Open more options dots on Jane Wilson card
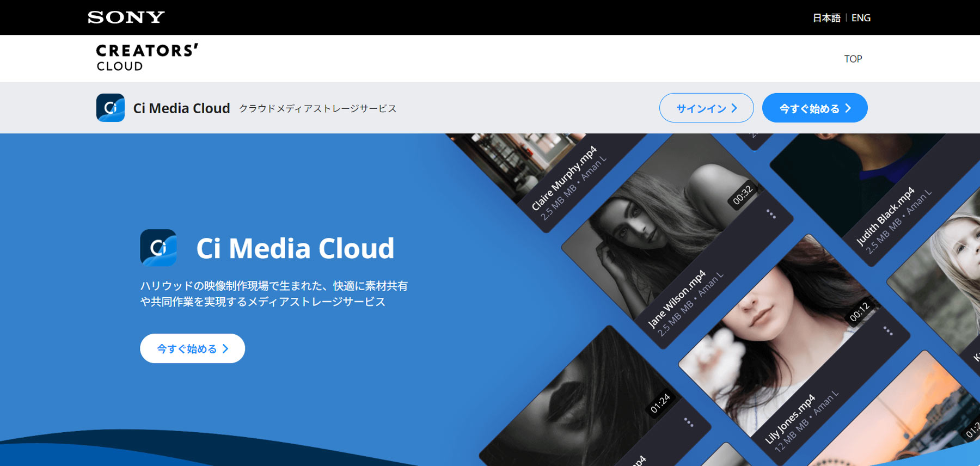Image resolution: width=980 pixels, height=466 pixels. [x=771, y=214]
